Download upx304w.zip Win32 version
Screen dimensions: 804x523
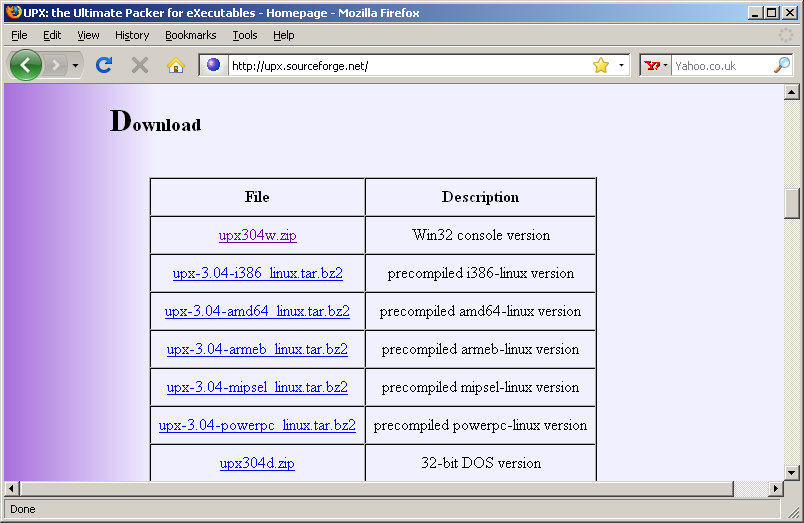pos(257,236)
